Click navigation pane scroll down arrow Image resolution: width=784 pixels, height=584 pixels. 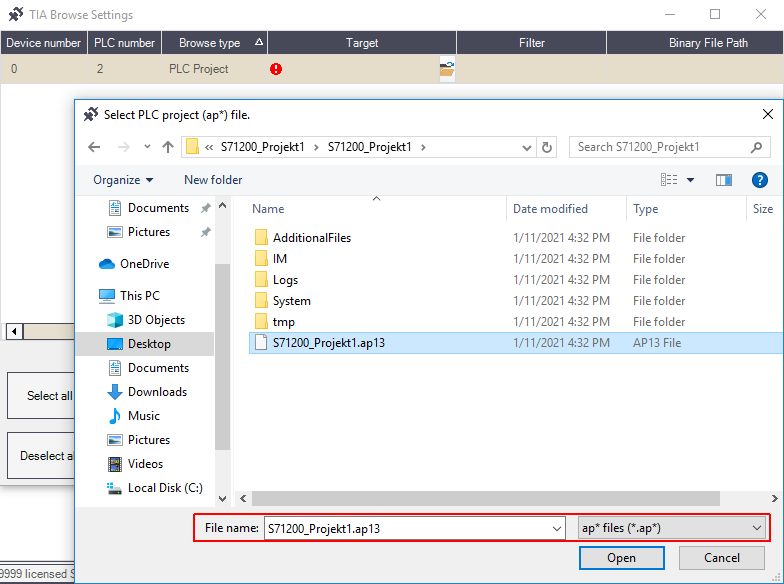(x=222, y=498)
